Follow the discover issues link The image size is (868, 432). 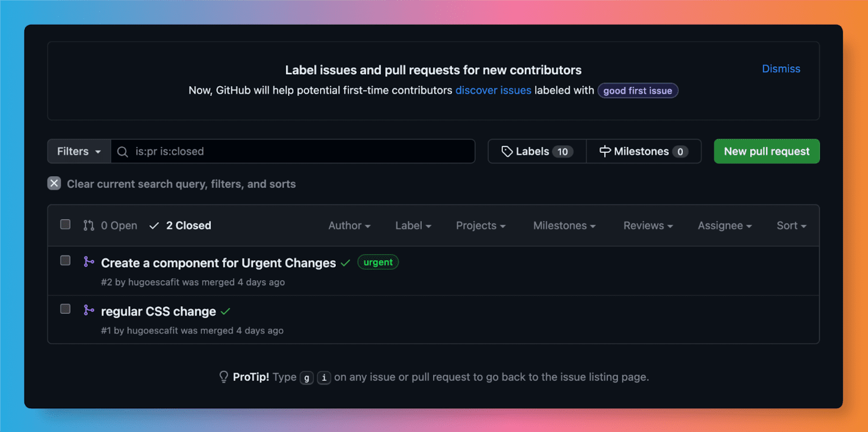click(x=493, y=91)
